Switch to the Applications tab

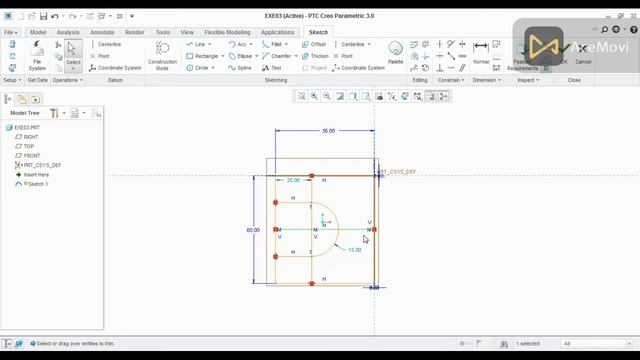click(278, 32)
